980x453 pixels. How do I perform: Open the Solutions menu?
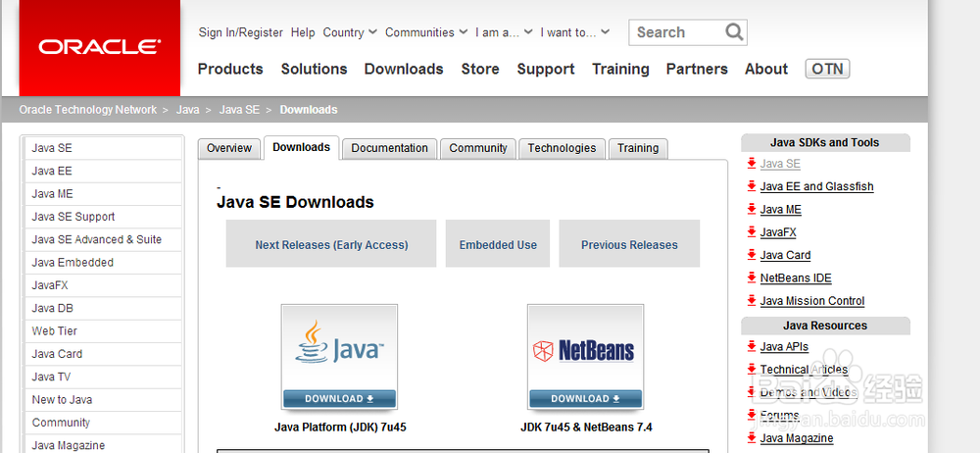314,69
